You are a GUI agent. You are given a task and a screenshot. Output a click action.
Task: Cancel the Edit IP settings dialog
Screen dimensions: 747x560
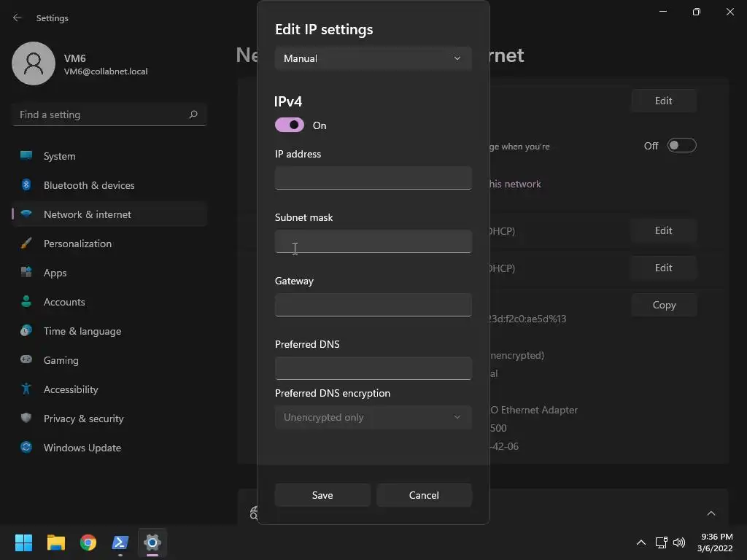click(x=424, y=495)
